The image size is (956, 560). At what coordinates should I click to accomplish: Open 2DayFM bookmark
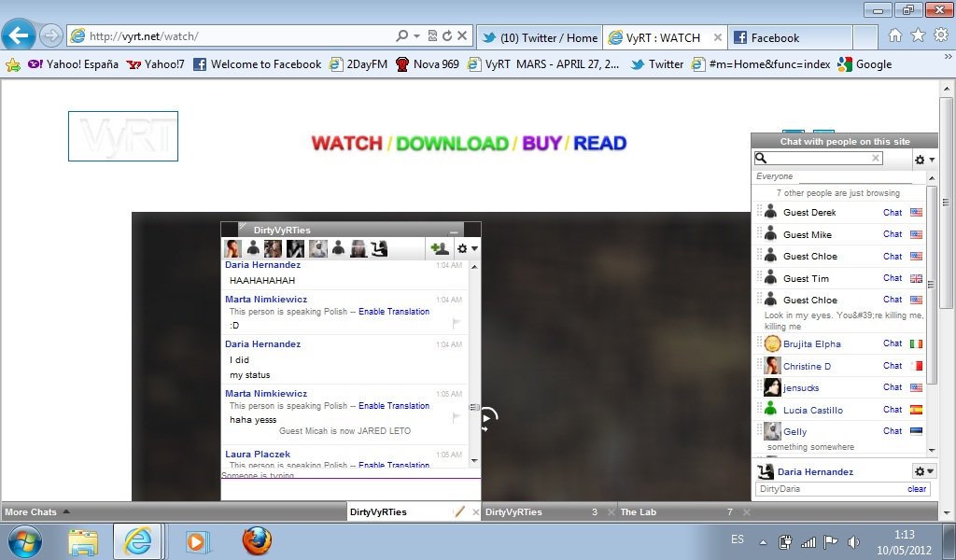358,64
